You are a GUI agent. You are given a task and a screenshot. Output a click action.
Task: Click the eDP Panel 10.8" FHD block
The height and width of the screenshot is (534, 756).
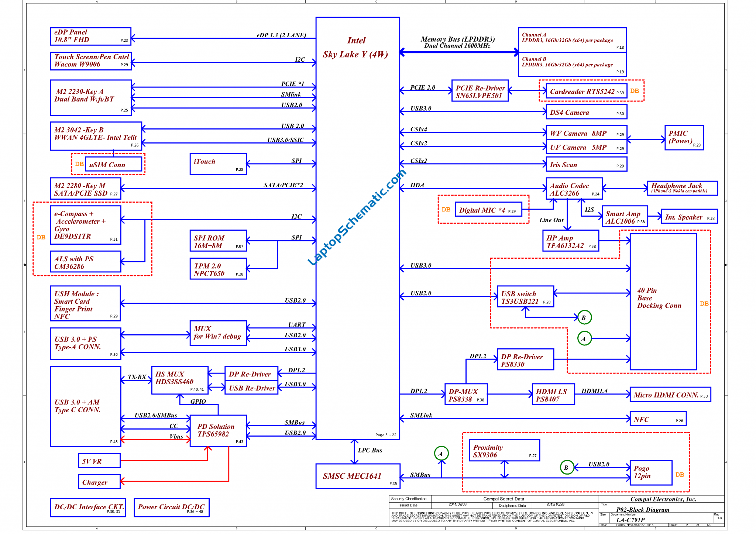(x=90, y=36)
